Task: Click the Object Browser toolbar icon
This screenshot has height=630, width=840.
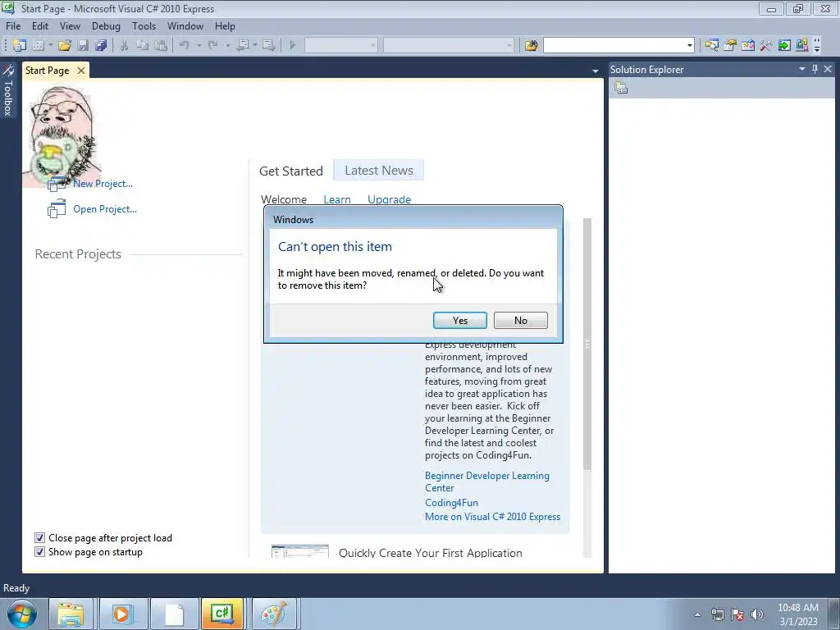Action: (x=748, y=46)
